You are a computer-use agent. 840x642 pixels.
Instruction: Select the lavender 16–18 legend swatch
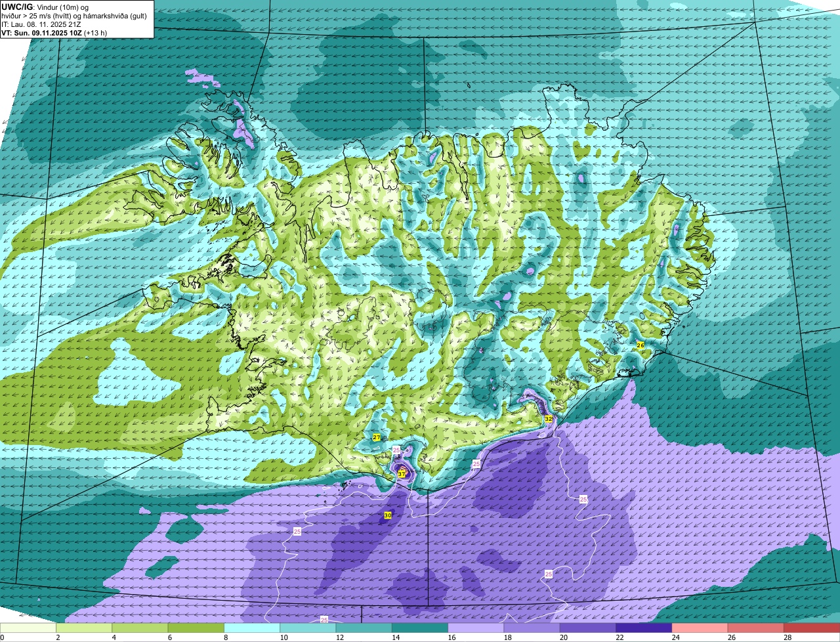[x=476, y=628]
